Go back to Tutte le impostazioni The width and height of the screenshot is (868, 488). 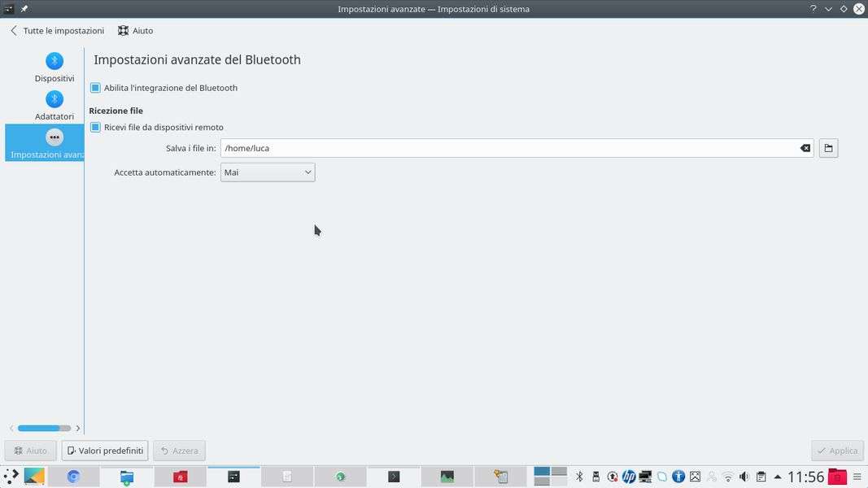click(x=57, y=31)
